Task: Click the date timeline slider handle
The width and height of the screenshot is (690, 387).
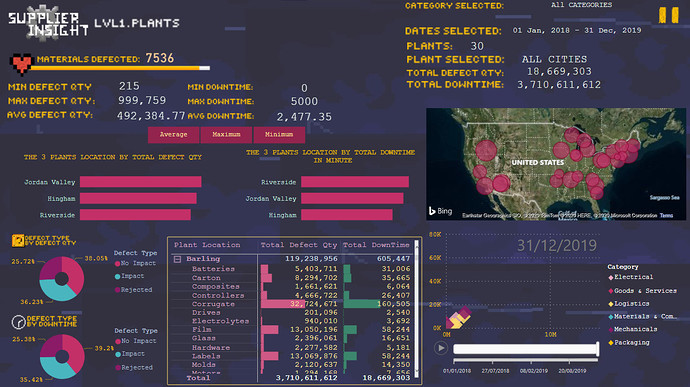Action: [597, 349]
